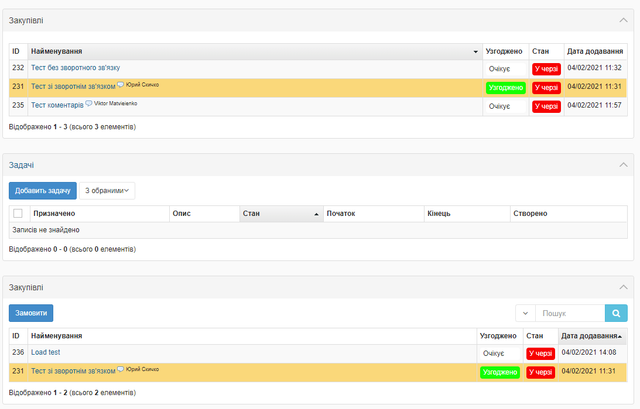This screenshot has height=409, width=640.
Task: Sort tasks by Стан column header
Action: click(x=281, y=213)
